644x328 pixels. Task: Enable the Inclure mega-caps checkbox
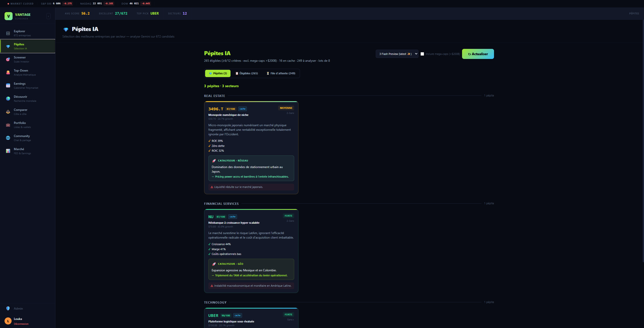tap(422, 54)
